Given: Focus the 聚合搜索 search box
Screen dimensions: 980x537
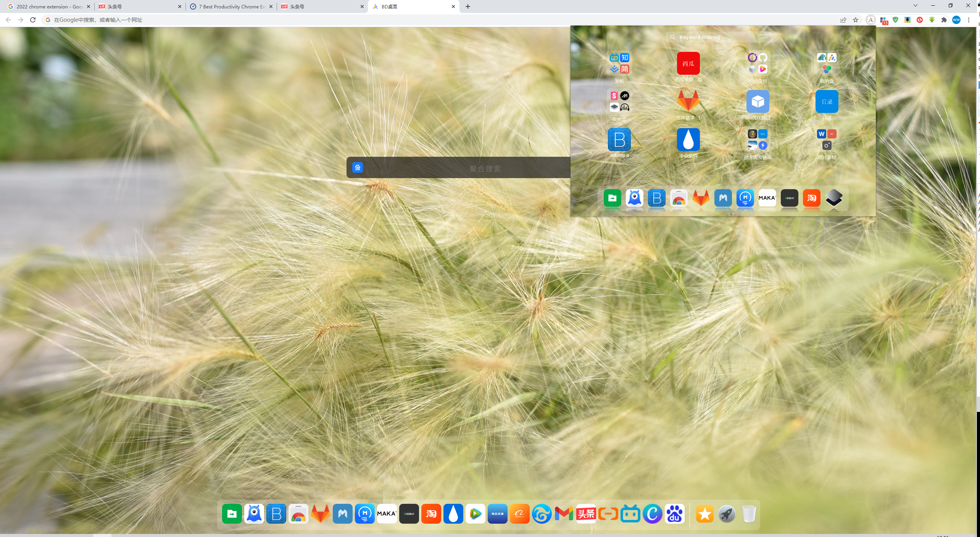Looking at the screenshot, I should (458, 167).
